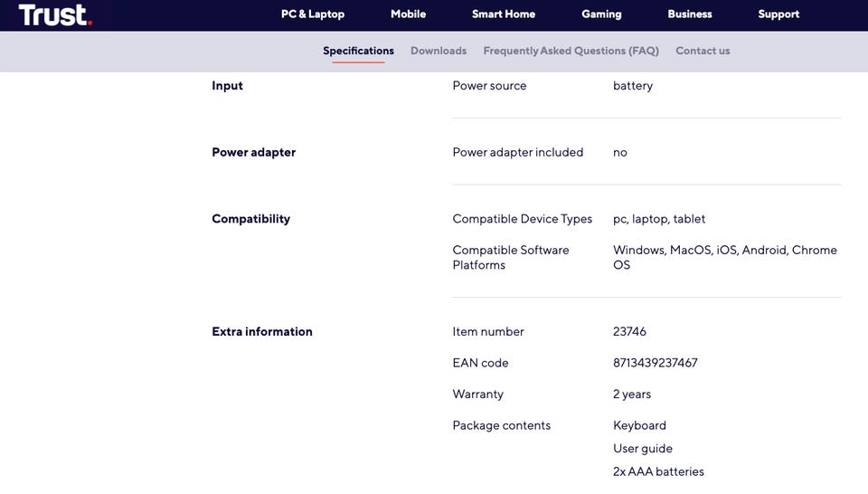This screenshot has height=494, width=868.
Task: Go to the Contact us tab
Action: (703, 51)
